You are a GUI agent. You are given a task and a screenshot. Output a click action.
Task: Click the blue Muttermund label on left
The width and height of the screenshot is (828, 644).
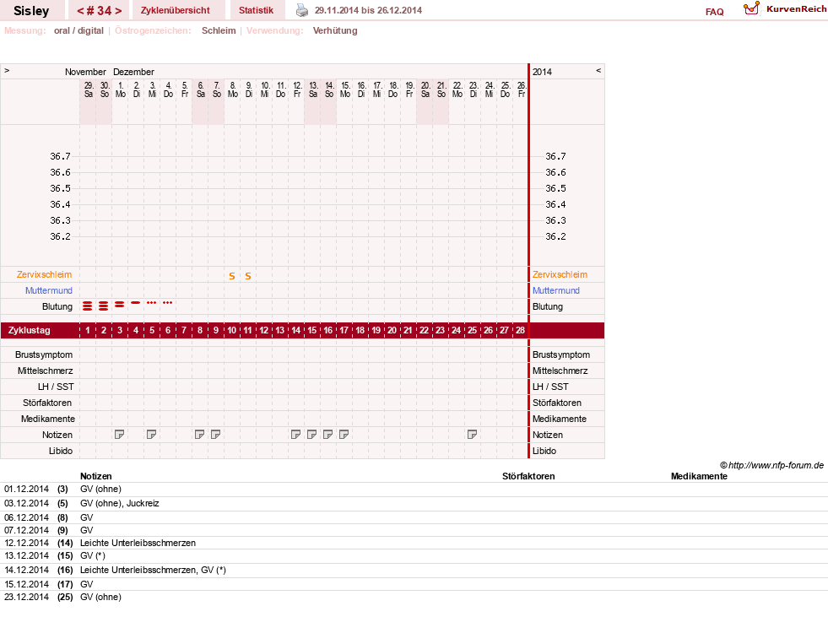pyautogui.click(x=49, y=290)
